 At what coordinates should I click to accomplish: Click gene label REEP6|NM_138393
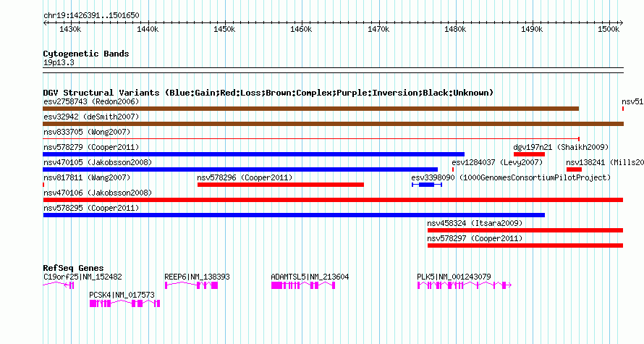pyautogui.click(x=197, y=277)
